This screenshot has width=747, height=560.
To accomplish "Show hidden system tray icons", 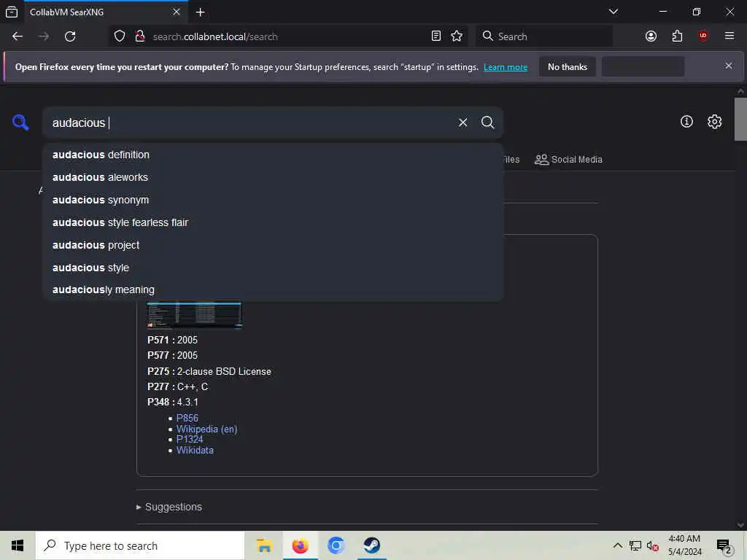I will point(617,545).
